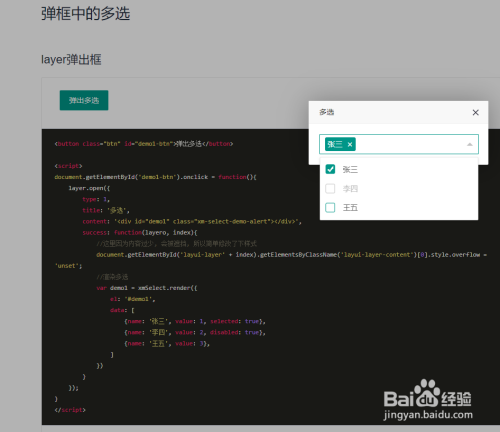The image size is (500, 432).
Task: Click the disabled 李四 checkbox
Action: (330, 189)
